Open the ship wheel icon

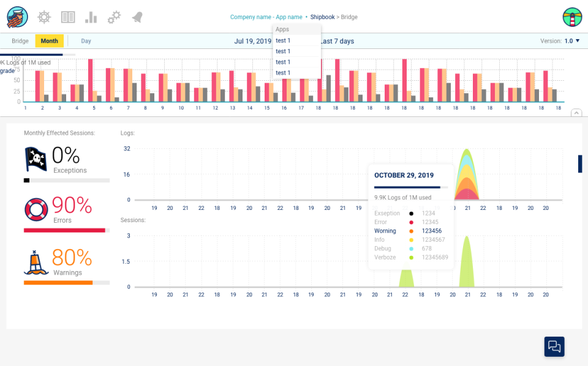[x=44, y=17]
